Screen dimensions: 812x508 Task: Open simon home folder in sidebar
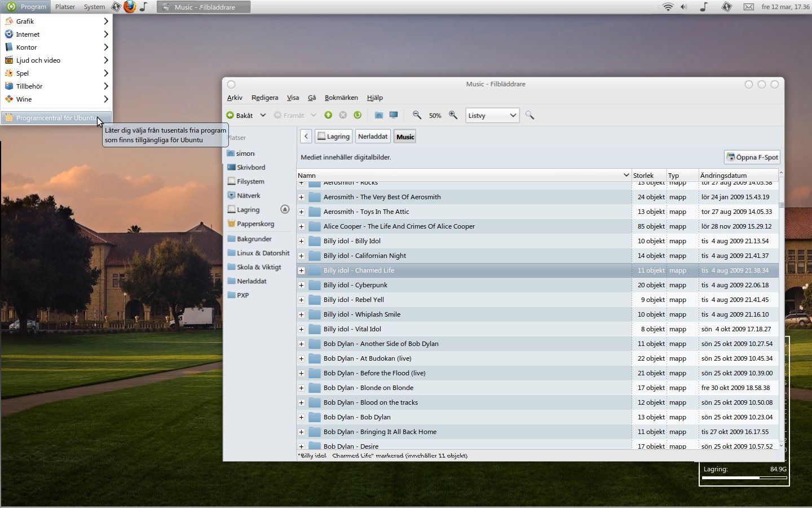[241, 153]
